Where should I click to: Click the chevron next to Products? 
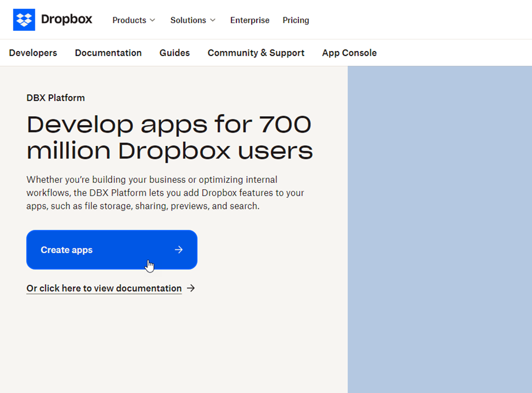[153, 20]
